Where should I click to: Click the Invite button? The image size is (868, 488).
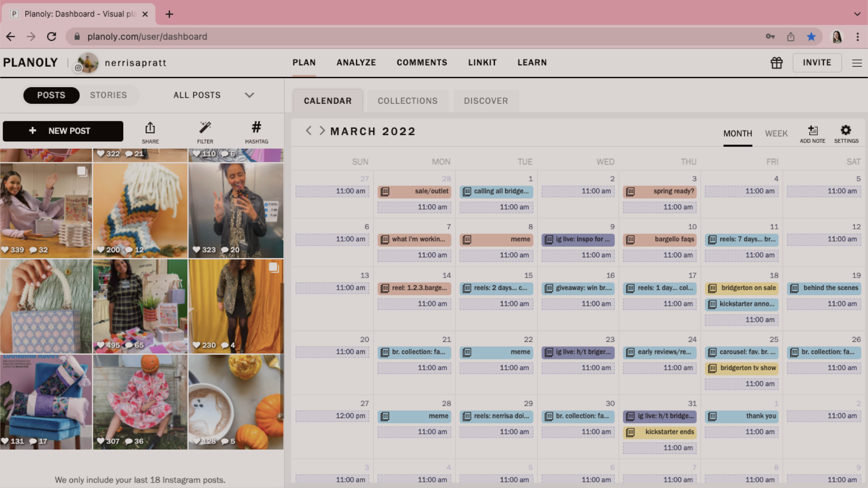click(816, 63)
